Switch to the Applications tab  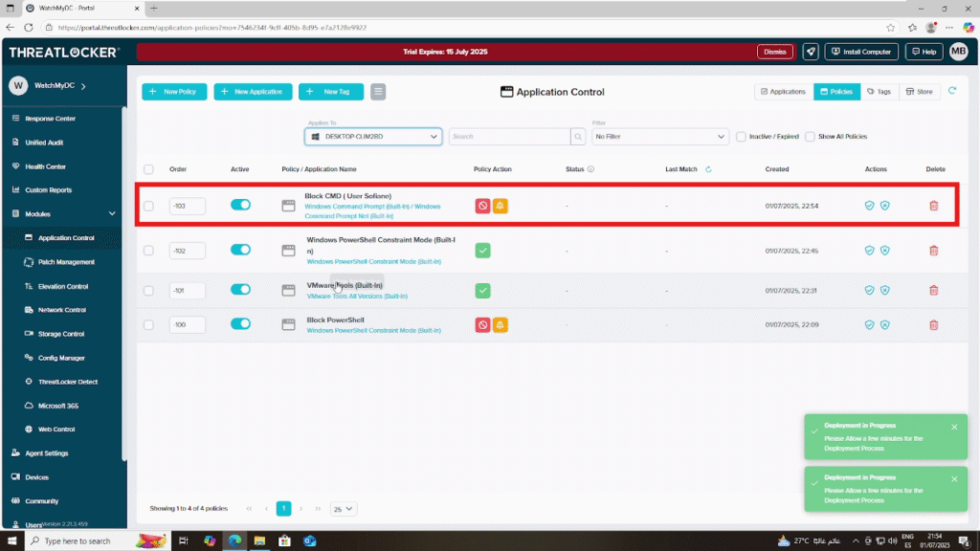[784, 92]
